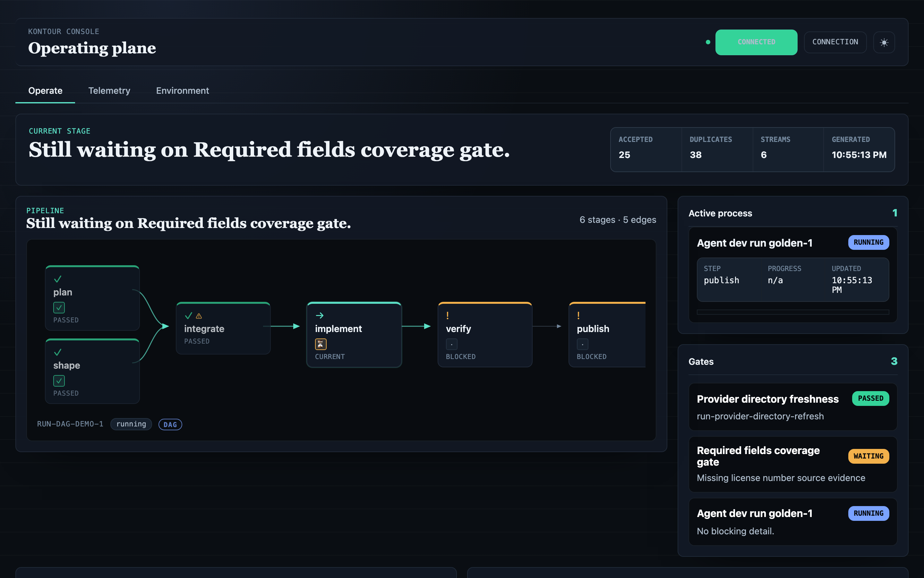Click 'No blocking detail.' text
The height and width of the screenshot is (578, 924).
click(735, 531)
